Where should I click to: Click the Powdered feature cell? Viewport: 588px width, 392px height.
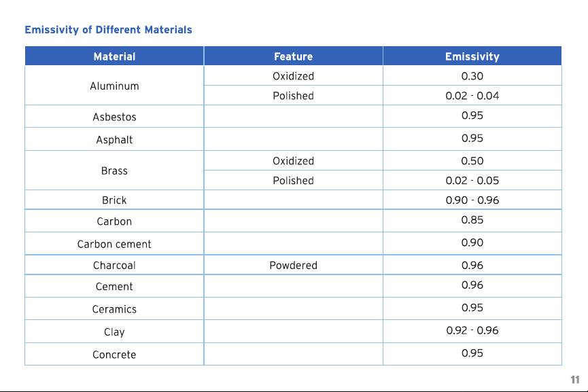293,265
